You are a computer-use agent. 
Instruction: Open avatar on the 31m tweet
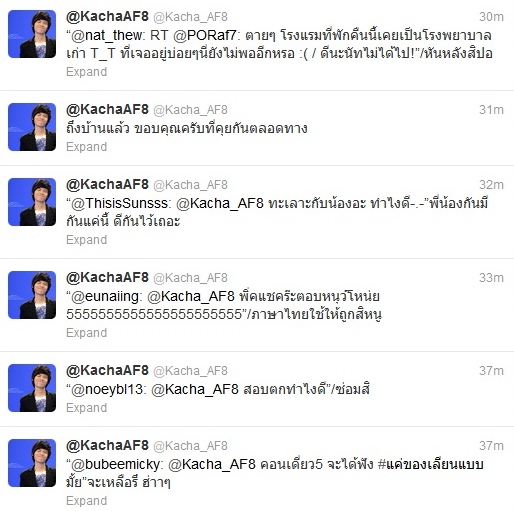(x=32, y=127)
